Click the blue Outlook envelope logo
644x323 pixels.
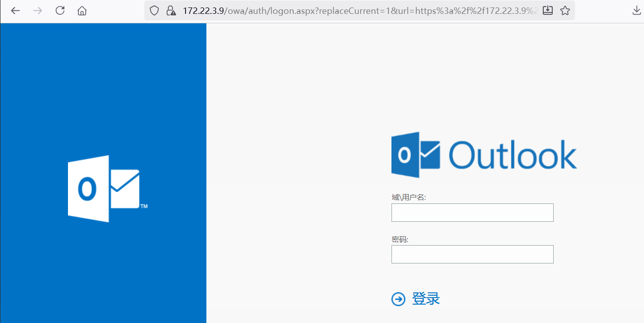pos(416,155)
